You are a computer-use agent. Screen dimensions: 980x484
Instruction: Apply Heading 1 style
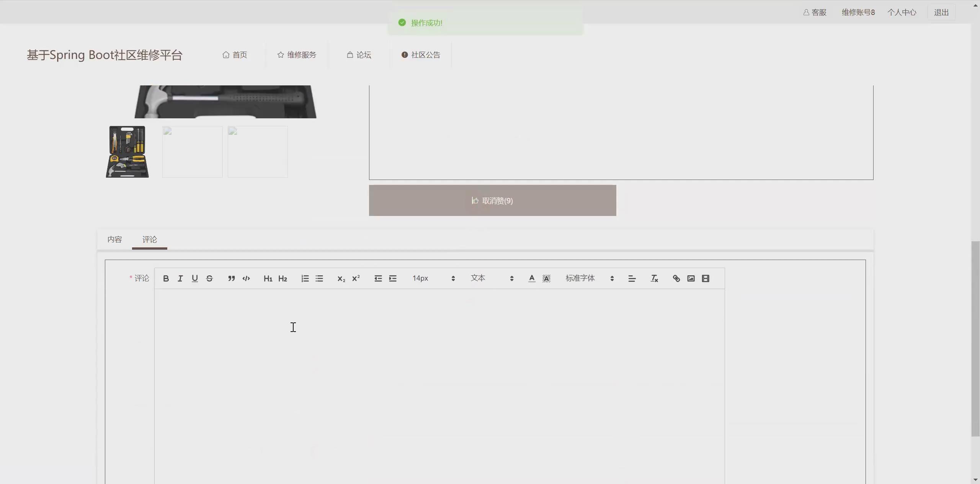point(268,278)
